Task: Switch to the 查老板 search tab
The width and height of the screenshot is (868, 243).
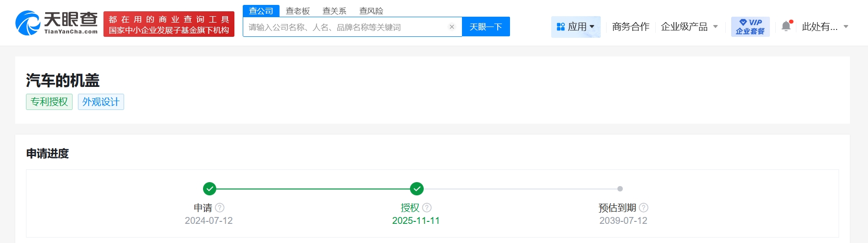Action: [298, 11]
